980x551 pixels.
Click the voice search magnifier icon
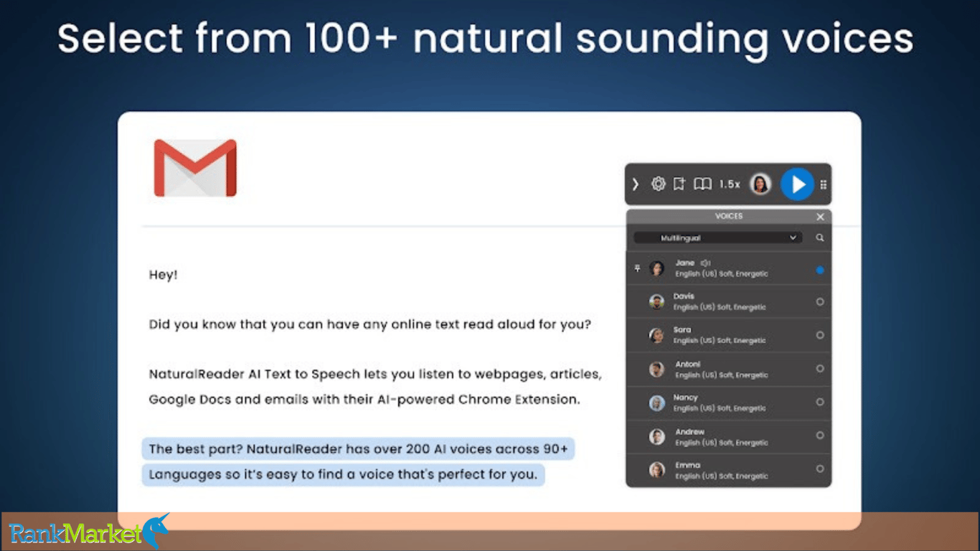819,237
